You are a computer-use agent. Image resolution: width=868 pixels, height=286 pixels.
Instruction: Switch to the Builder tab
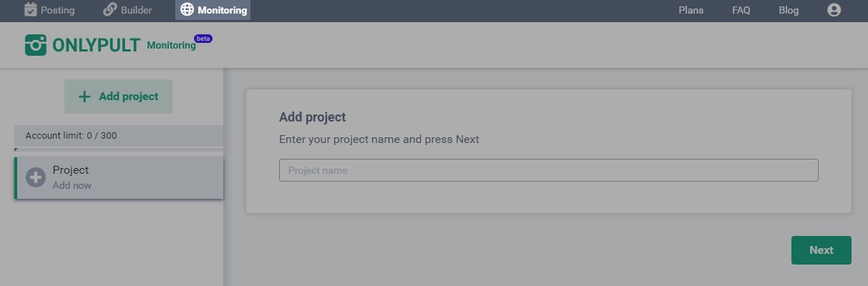[127, 10]
